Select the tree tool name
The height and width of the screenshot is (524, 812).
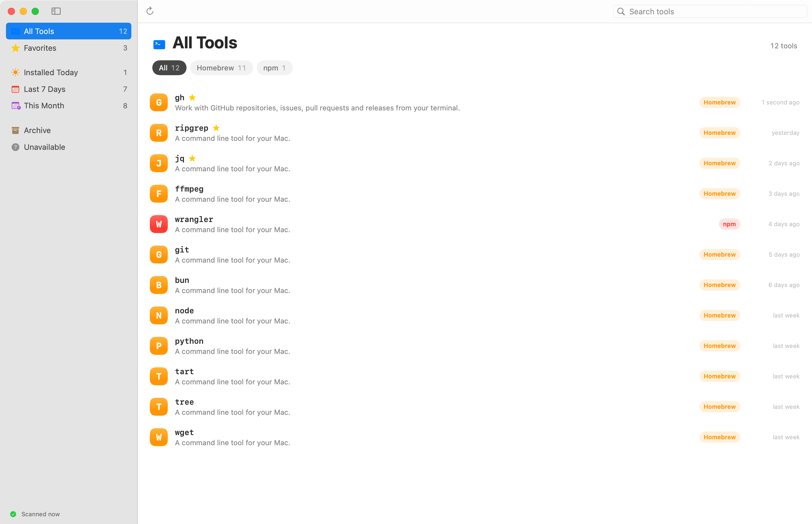coord(184,402)
